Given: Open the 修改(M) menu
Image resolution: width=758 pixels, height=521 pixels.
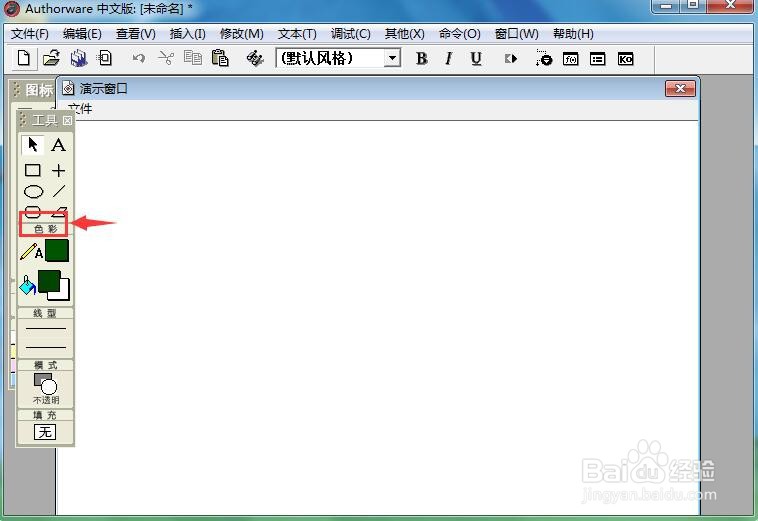Looking at the screenshot, I should (x=242, y=34).
